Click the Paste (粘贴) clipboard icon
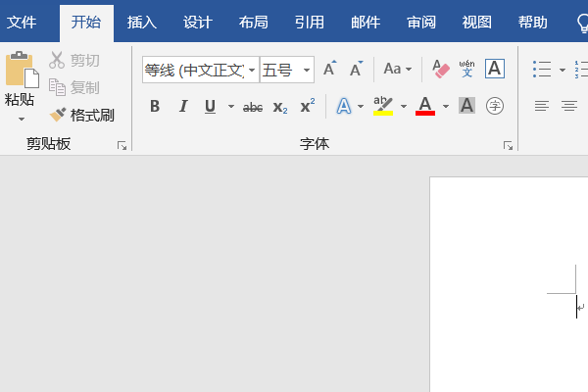 click(22, 70)
